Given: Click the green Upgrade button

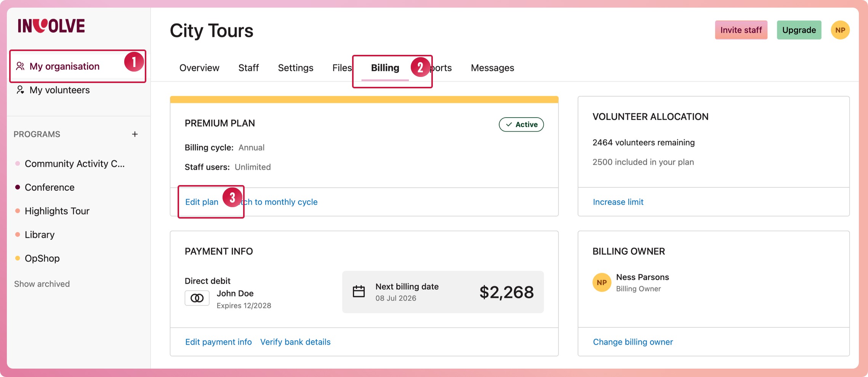Looking at the screenshot, I should click(799, 30).
